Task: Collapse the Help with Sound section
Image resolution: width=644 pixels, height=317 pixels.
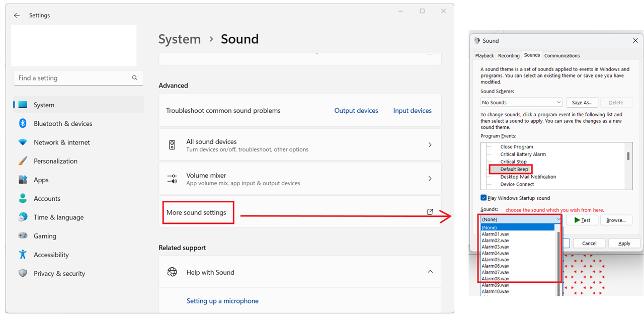Action: [x=430, y=272]
